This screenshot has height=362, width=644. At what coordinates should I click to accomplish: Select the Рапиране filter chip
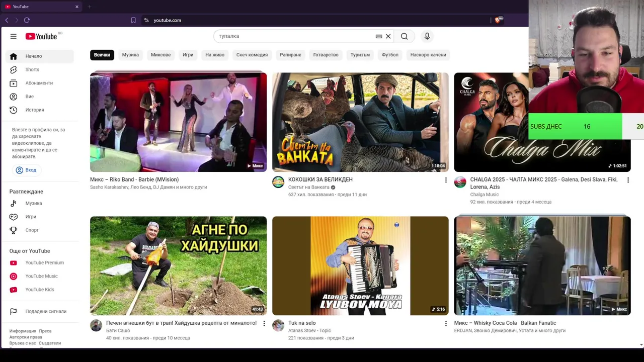tap(290, 55)
